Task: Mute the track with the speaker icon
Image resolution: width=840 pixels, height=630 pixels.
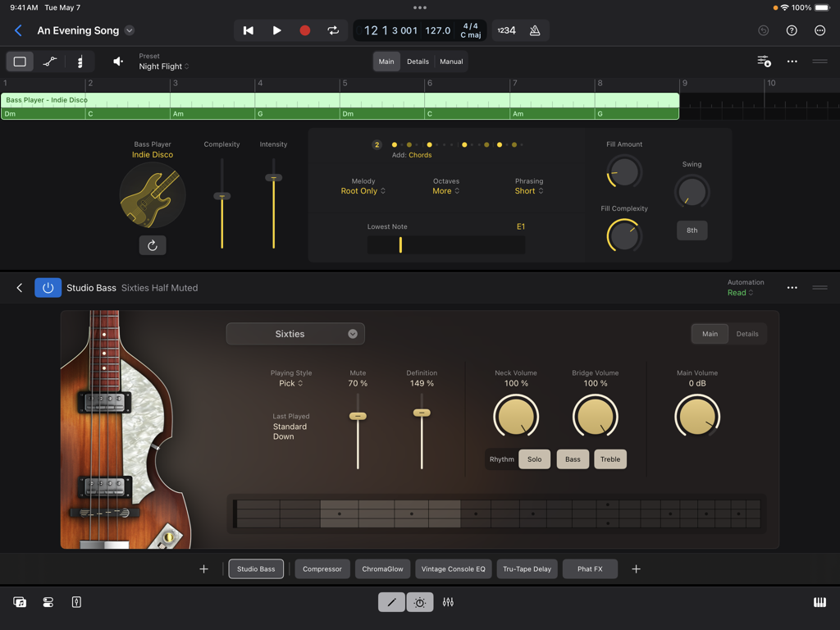Action: pyautogui.click(x=117, y=61)
